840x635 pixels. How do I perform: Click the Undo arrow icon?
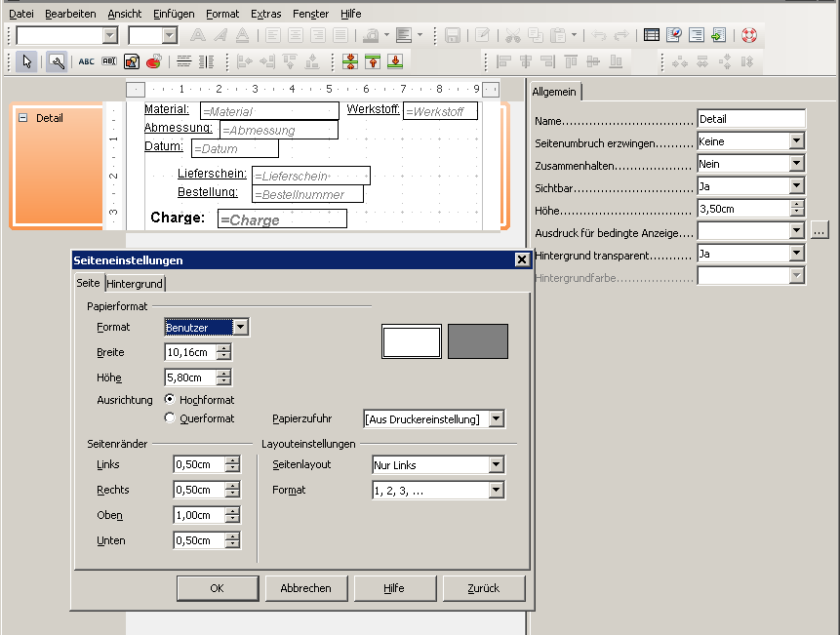(x=599, y=35)
